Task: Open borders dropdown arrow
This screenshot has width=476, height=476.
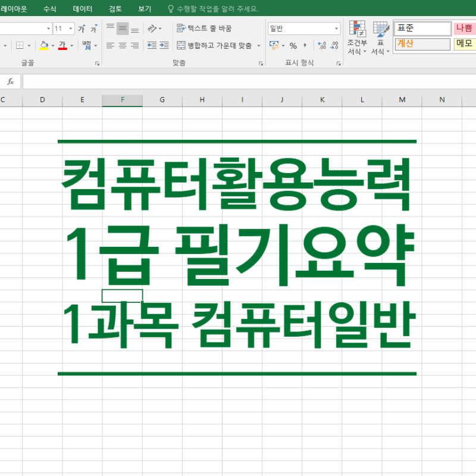Action: [29, 46]
